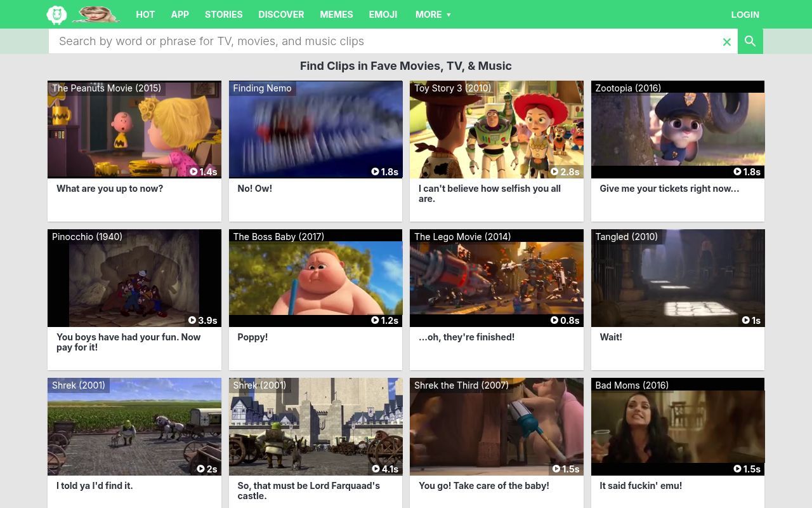Viewport: 812px width, 508px height.
Task: Click play icon showing 1.4s duration
Action: point(193,171)
